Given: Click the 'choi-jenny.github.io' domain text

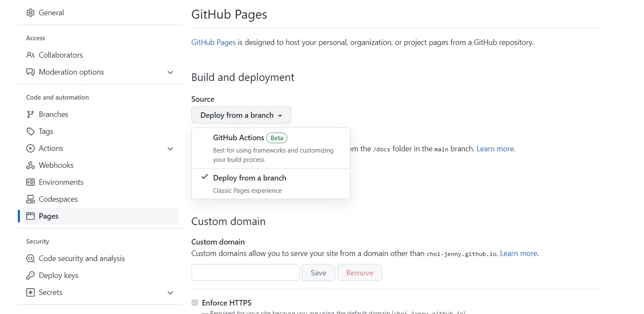Looking at the screenshot, I should 461,254.
